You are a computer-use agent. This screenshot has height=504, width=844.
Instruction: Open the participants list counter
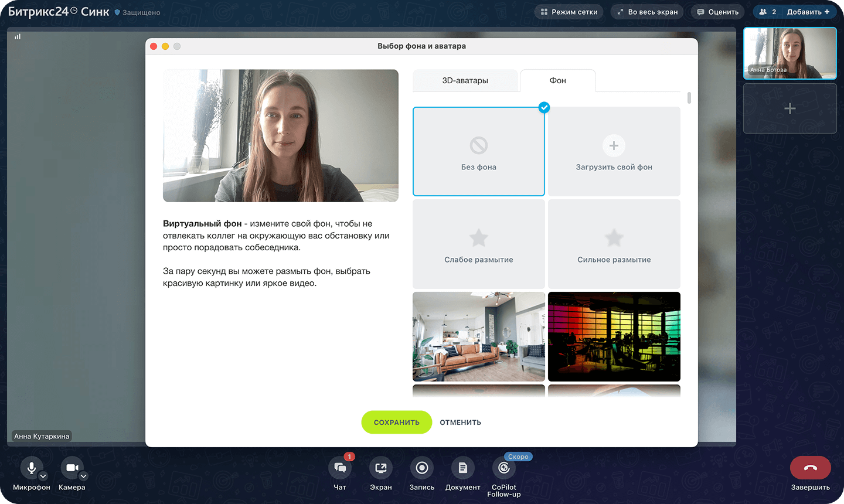point(768,12)
